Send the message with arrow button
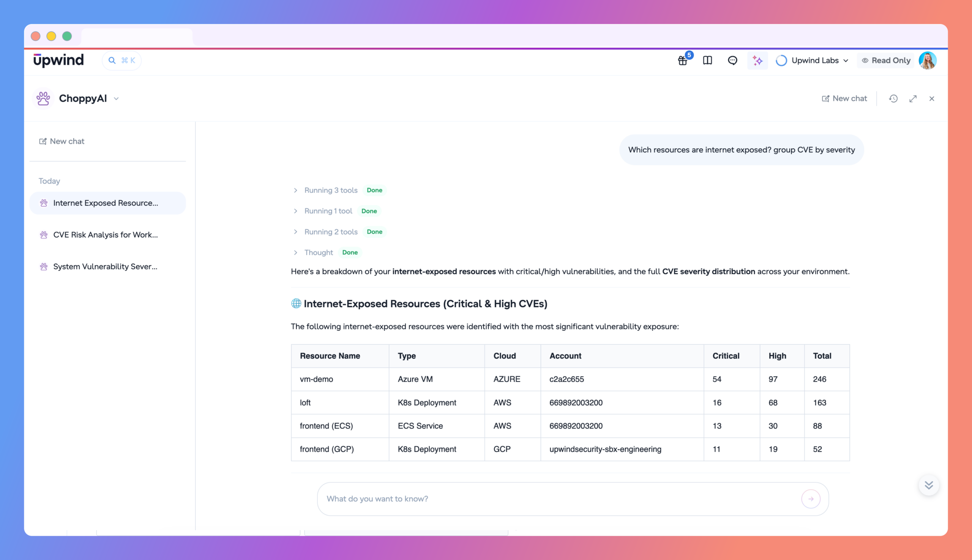The width and height of the screenshot is (972, 560). pyautogui.click(x=810, y=499)
